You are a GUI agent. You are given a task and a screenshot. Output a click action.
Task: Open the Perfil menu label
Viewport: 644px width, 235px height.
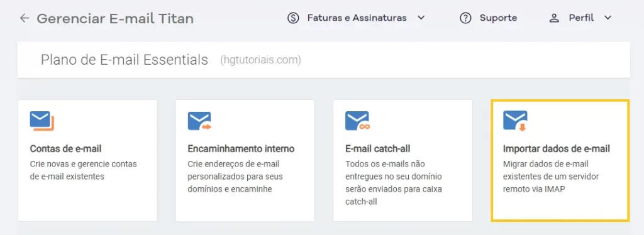coord(581,18)
